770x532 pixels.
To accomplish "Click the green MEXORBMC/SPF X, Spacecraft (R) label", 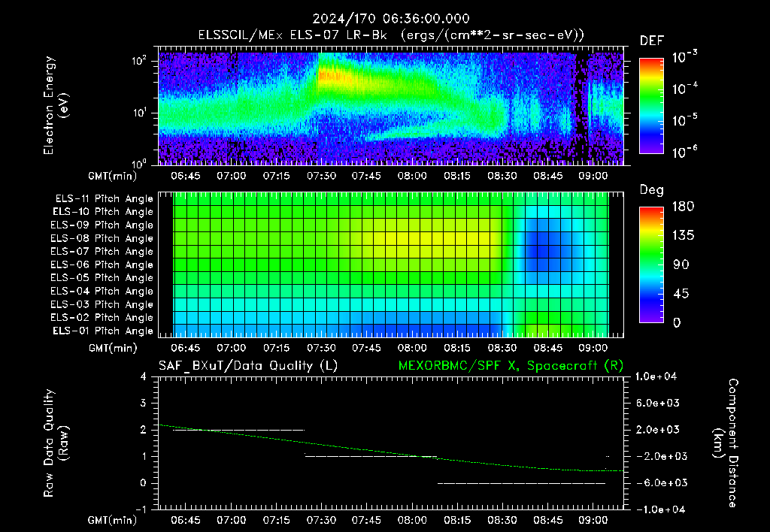I will click(x=511, y=366).
